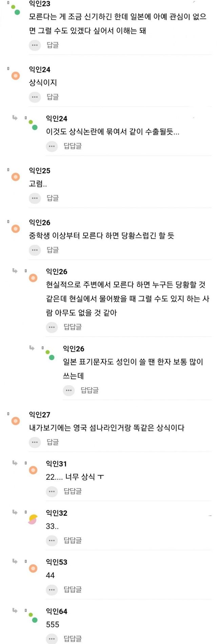Click 익인64's green dots avatar

[33, 617]
